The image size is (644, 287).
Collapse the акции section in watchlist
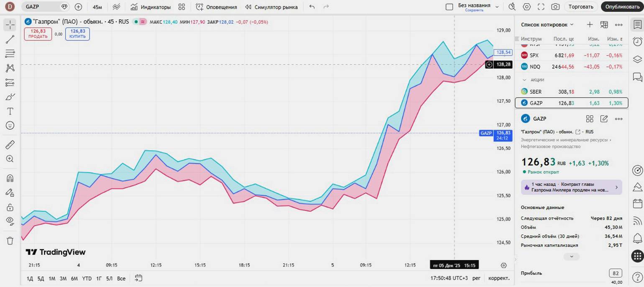click(524, 79)
